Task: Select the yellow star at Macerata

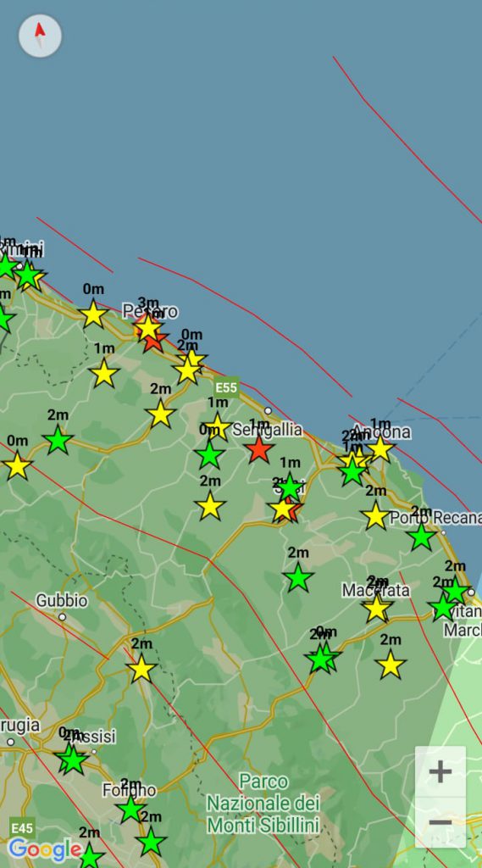Action: 377,608
